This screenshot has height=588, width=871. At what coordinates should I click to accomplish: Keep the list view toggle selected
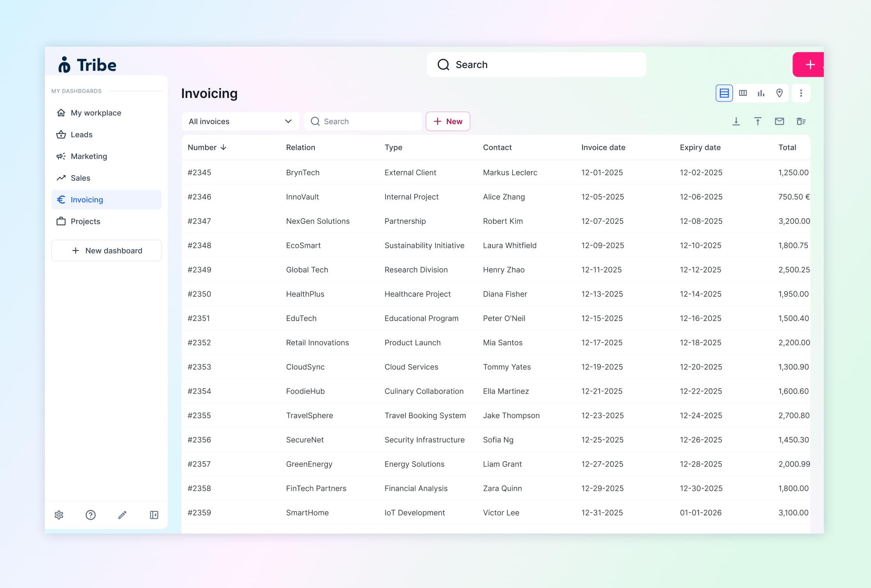[724, 93]
